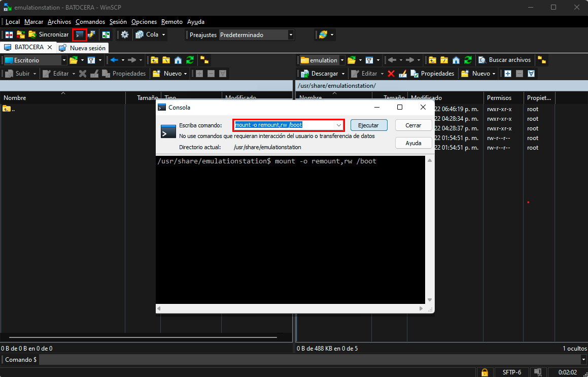This screenshot has width=588, height=377.
Task: Open the Marcar menu
Action: [x=34, y=22]
